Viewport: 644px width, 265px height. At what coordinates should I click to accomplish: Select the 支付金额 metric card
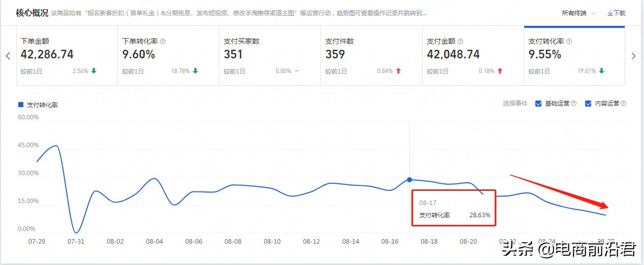[473, 56]
